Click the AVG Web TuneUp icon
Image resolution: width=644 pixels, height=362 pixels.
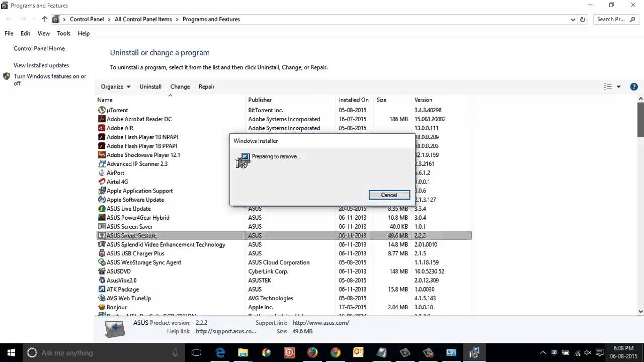102,298
